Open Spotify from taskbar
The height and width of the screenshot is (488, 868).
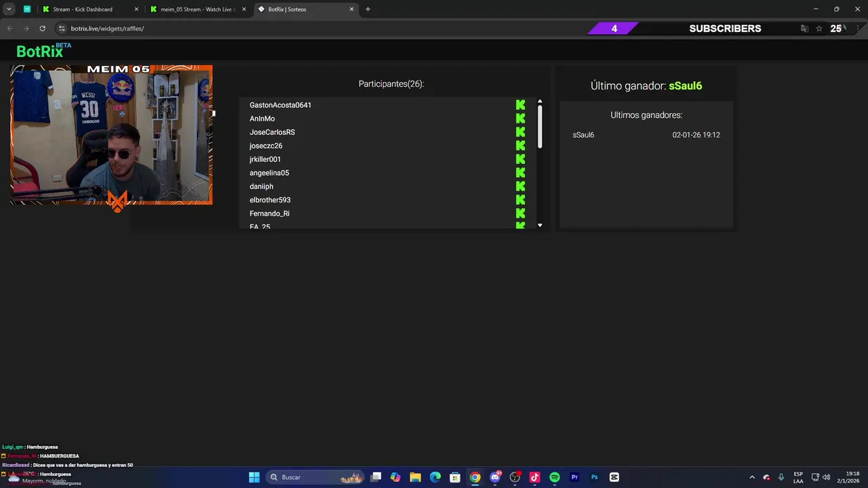(555, 477)
